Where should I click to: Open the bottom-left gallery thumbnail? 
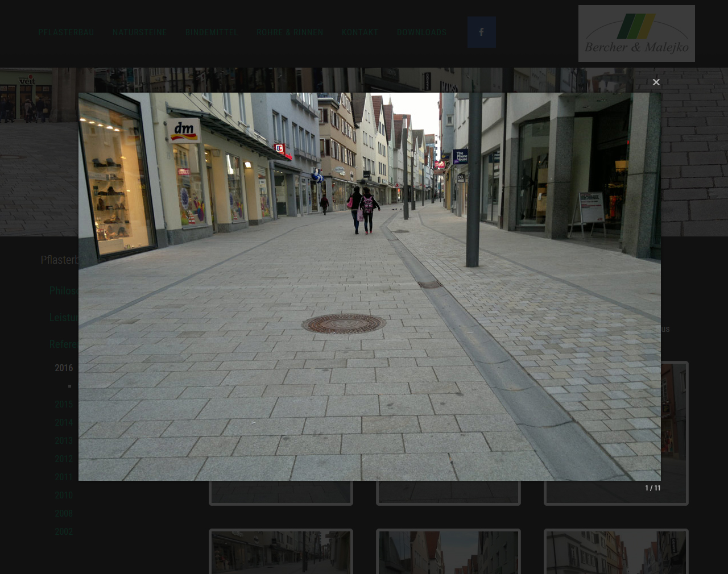pyautogui.click(x=281, y=551)
